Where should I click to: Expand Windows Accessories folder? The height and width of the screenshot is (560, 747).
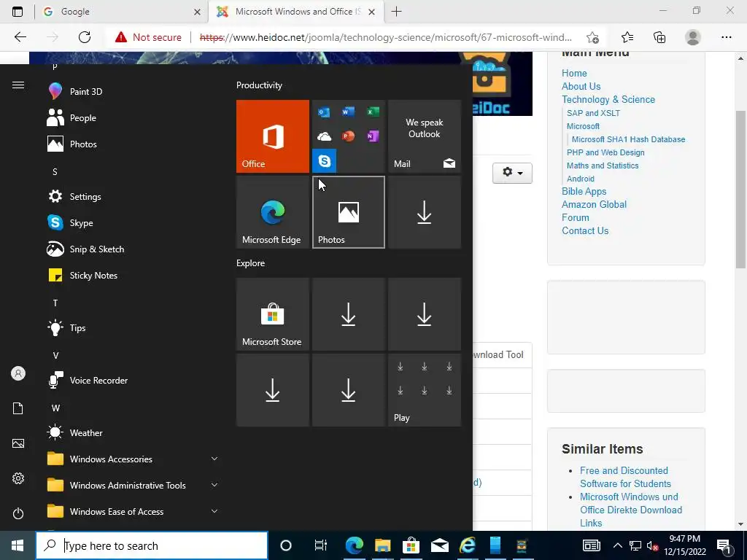coord(133,459)
